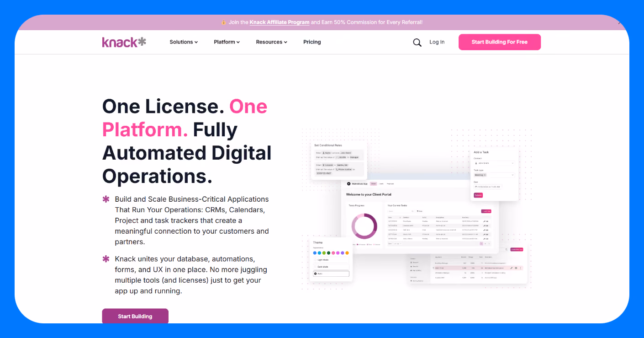The width and height of the screenshot is (644, 338).
Task: Click the Start Building For Free button
Action: pos(500,42)
